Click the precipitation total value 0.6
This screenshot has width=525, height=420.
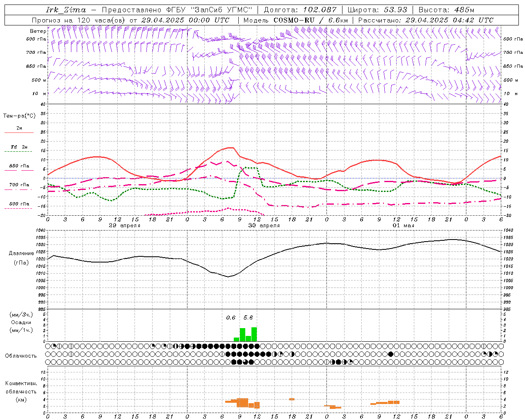pyautogui.click(x=231, y=317)
